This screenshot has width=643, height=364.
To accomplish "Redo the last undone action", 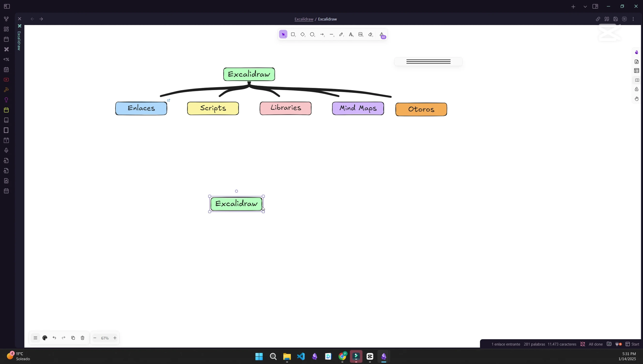I will (x=63, y=338).
